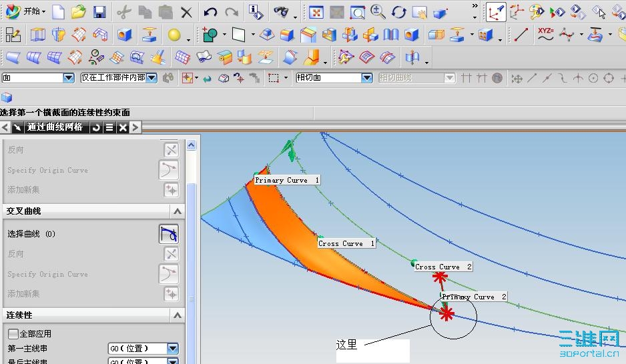Click the Boolean unite icon with red plus
The height and width of the screenshot is (364, 626).
coord(209,35)
